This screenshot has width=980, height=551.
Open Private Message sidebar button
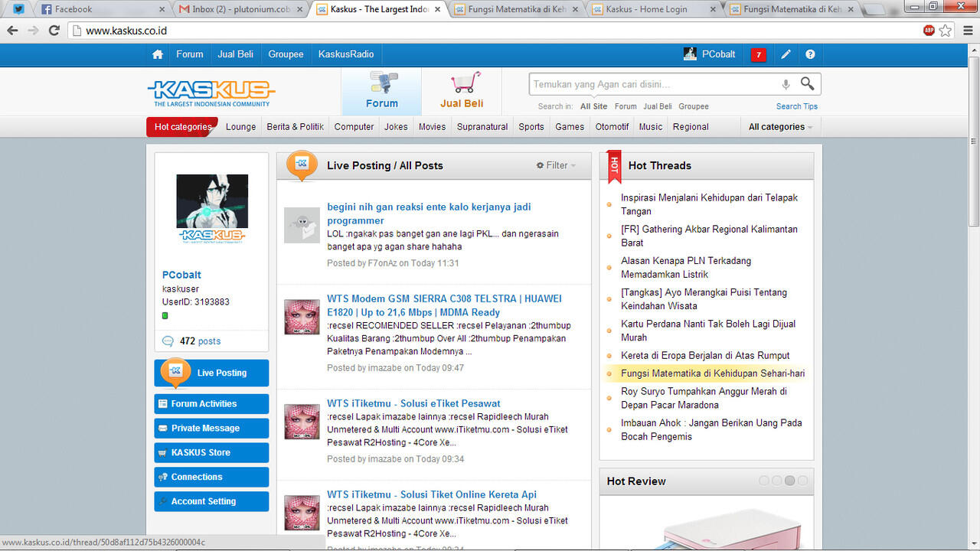point(211,429)
